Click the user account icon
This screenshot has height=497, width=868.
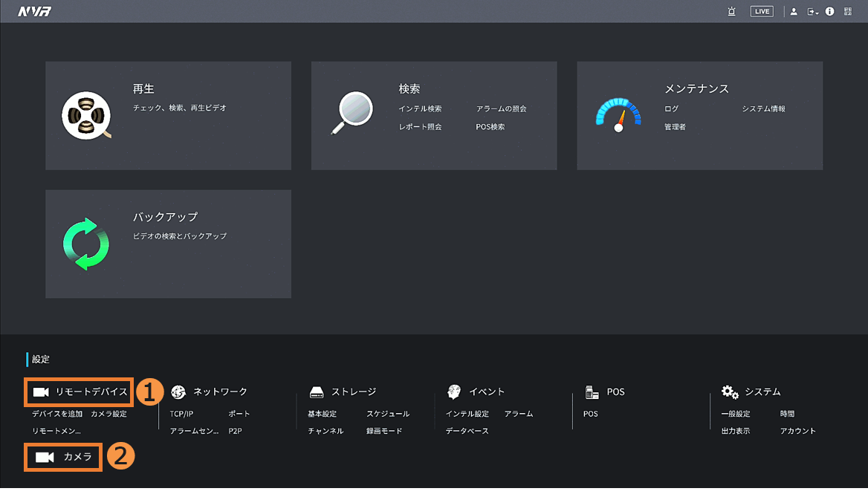(794, 11)
